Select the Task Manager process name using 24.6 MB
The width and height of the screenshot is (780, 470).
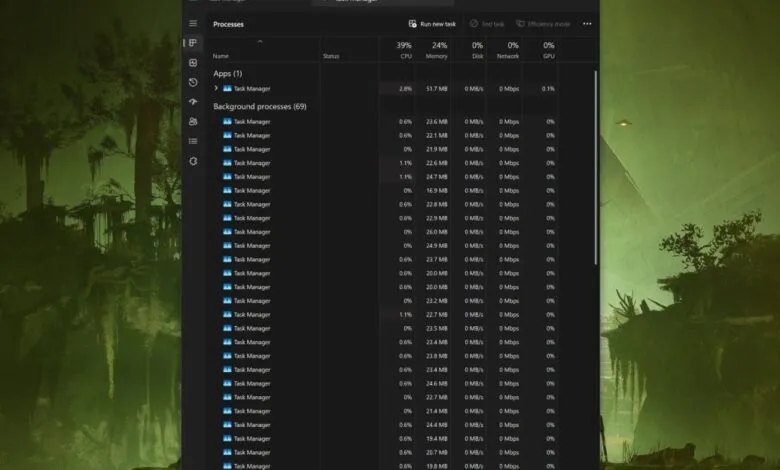(252, 383)
